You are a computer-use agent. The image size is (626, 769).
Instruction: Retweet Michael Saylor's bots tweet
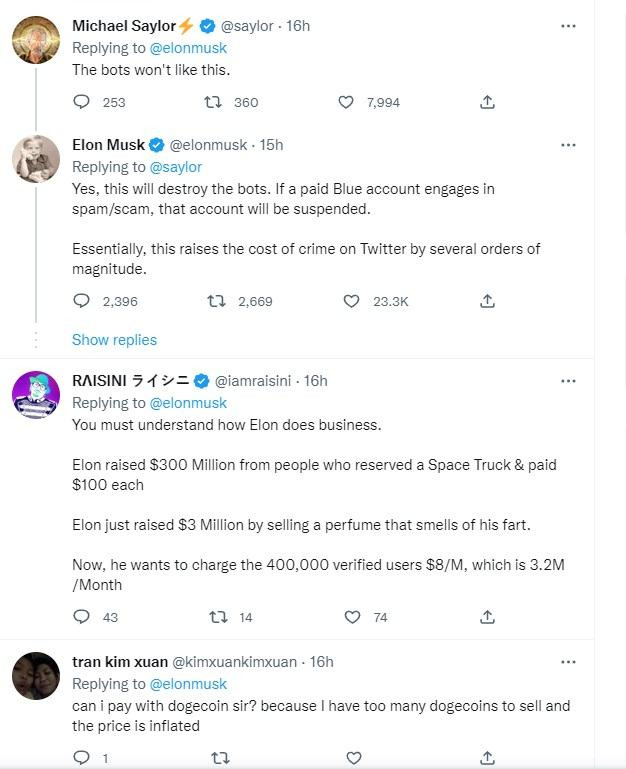[213, 102]
